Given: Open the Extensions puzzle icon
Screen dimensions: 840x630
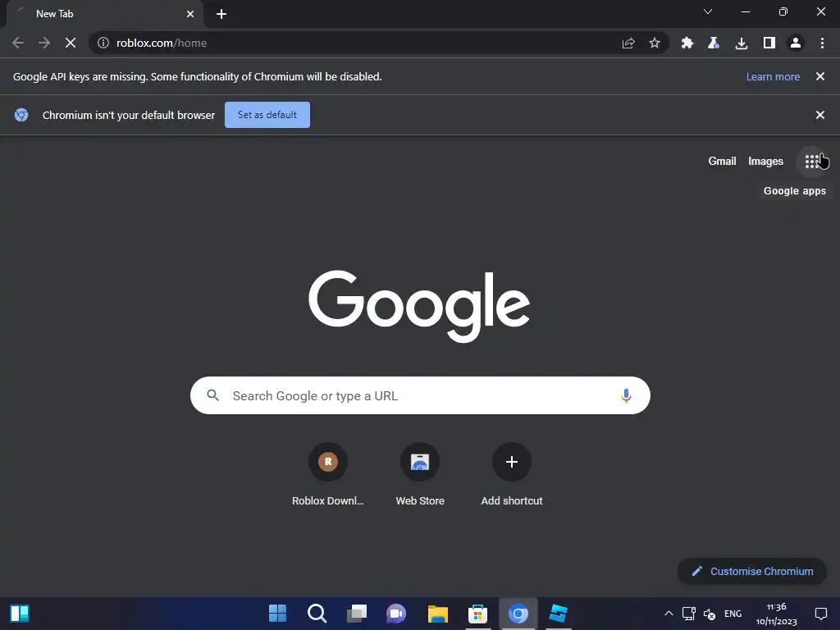Looking at the screenshot, I should click(687, 43).
